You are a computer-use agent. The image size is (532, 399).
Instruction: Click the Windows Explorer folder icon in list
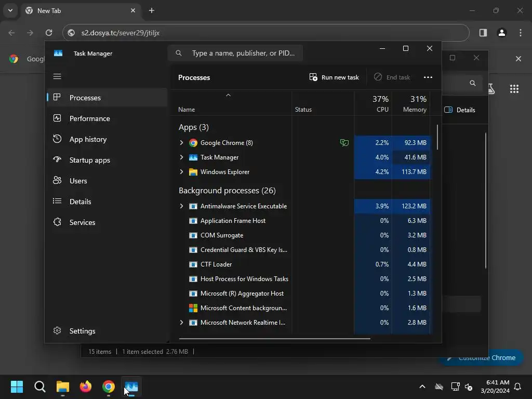pos(193,172)
